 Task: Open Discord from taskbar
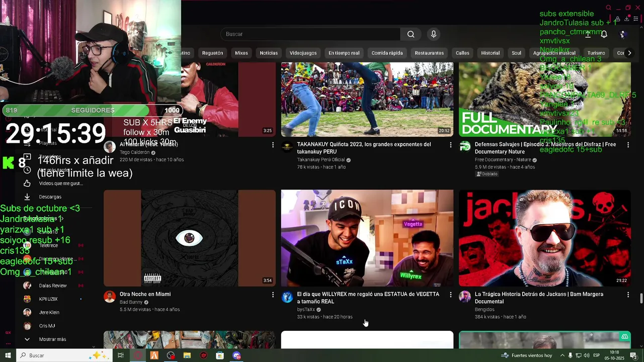(x=236, y=355)
